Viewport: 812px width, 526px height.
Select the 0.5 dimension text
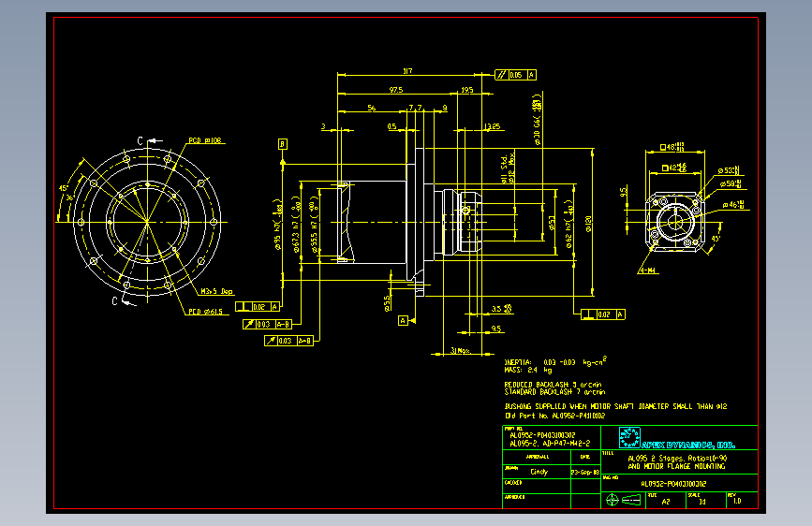pos(392,126)
